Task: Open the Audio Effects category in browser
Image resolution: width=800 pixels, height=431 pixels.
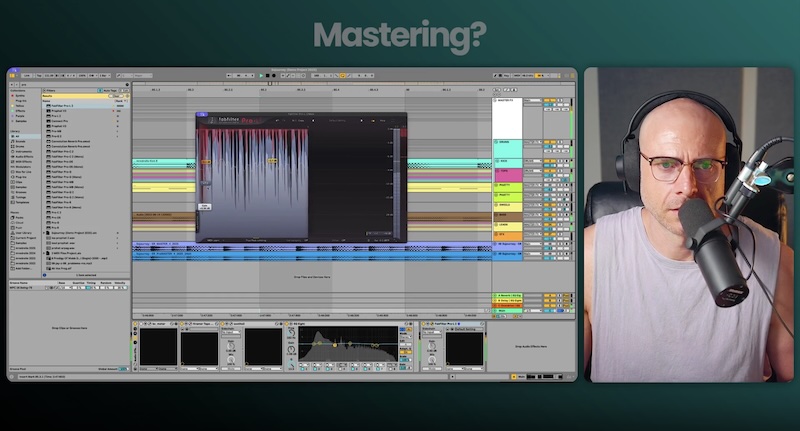Action: click(23, 156)
